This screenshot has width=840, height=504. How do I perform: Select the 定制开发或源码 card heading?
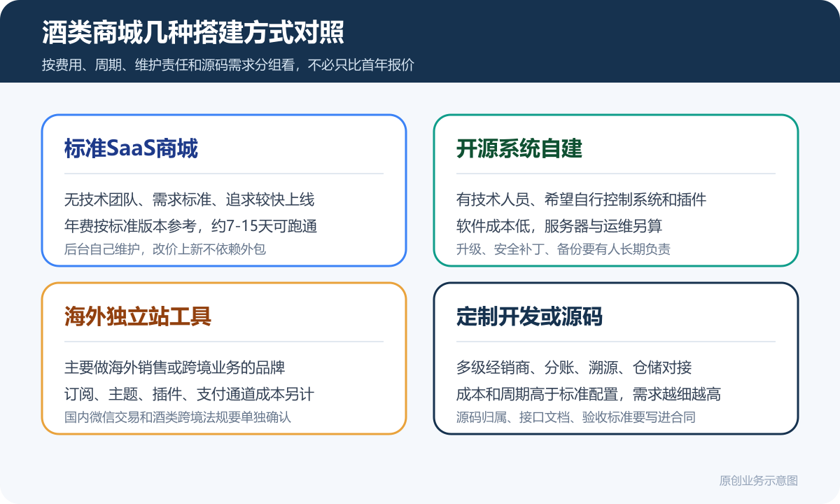tap(529, 316)
